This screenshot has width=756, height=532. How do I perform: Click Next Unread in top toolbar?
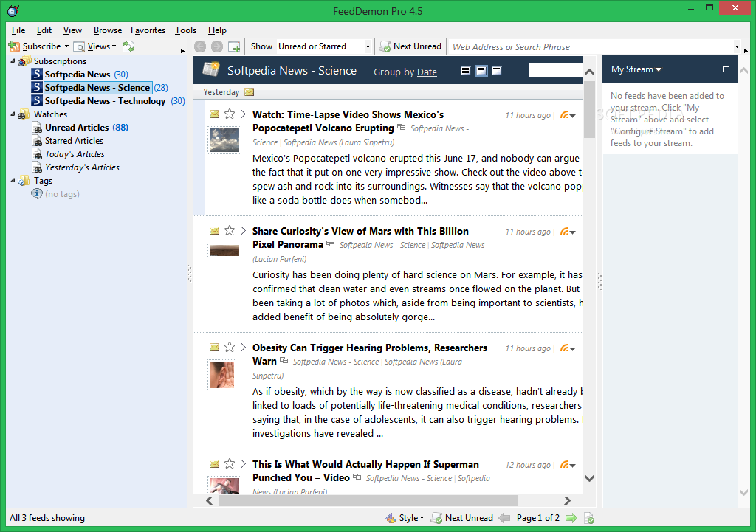click(410, 46)
